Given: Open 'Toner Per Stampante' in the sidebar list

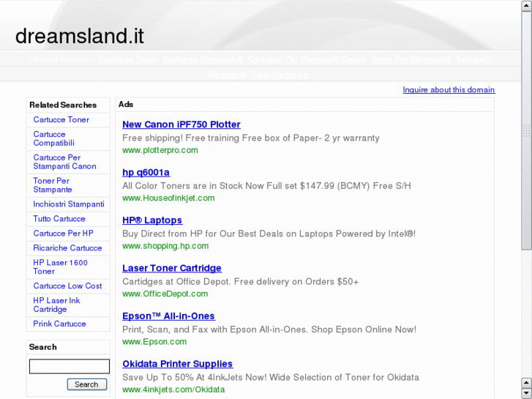Looking at the screenshot, I should click(x=53, y=185).
